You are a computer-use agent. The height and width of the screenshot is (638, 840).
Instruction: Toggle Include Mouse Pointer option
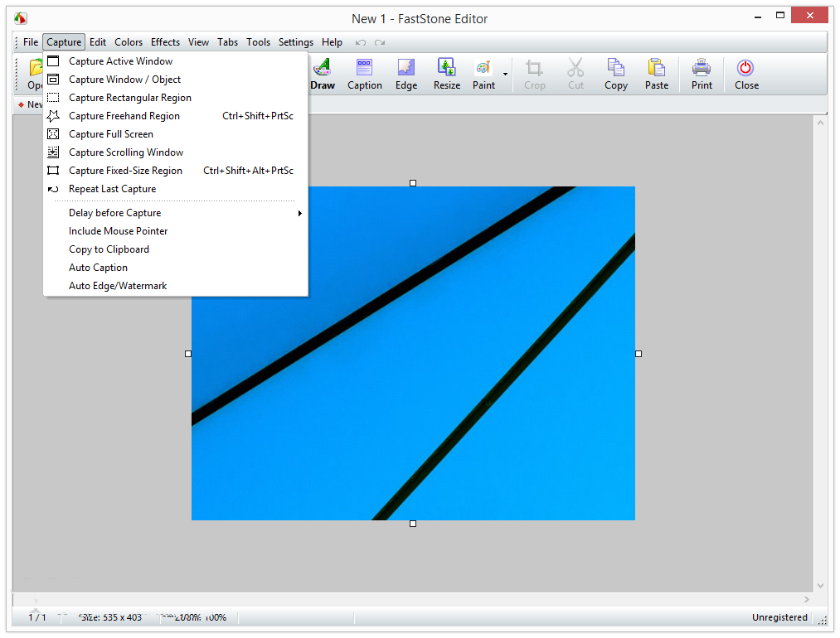click(x=118, y=231)
